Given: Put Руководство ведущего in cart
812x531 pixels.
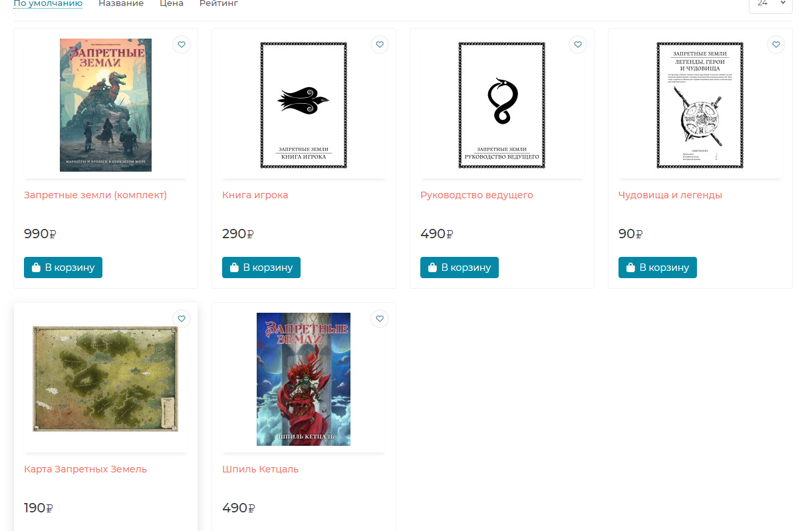Looking at the screenshot, I should [x=460, y=267].
